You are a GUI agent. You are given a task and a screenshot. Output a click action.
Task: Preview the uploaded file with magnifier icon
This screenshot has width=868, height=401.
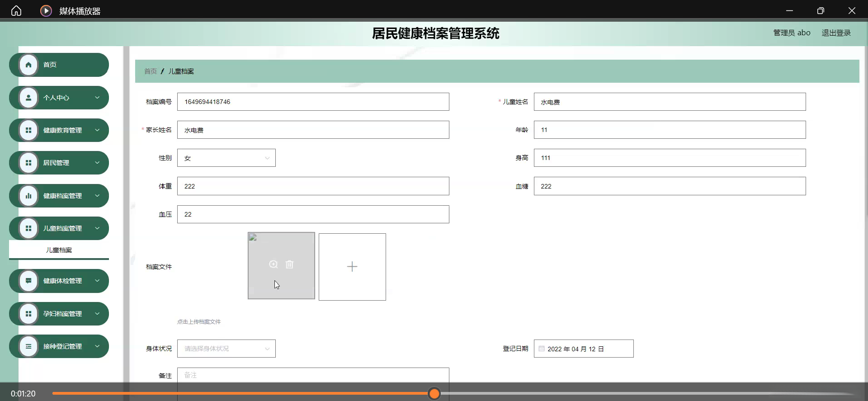pyautogui.click(x=274, y=264)
